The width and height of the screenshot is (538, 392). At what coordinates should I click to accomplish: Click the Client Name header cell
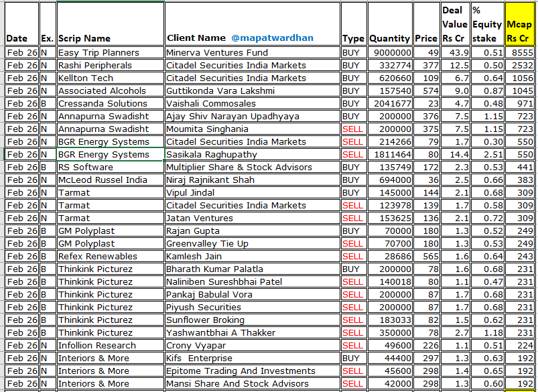(253, 23)
